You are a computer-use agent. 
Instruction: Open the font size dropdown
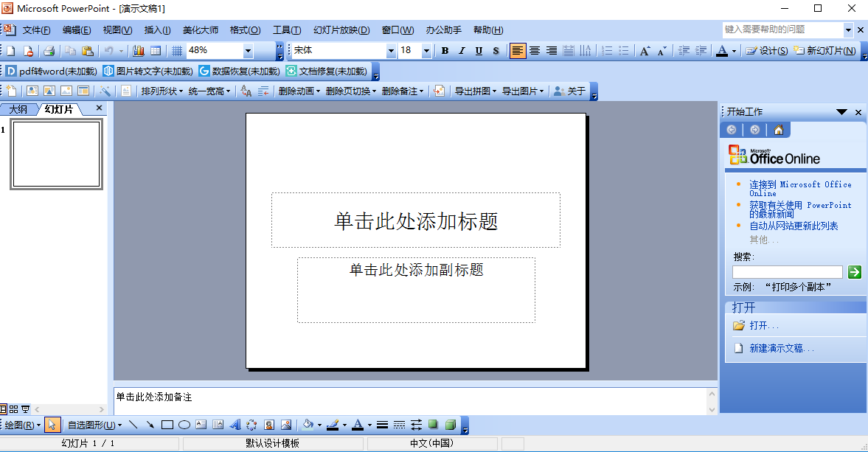pyautogui.click(x=426, y=51)
